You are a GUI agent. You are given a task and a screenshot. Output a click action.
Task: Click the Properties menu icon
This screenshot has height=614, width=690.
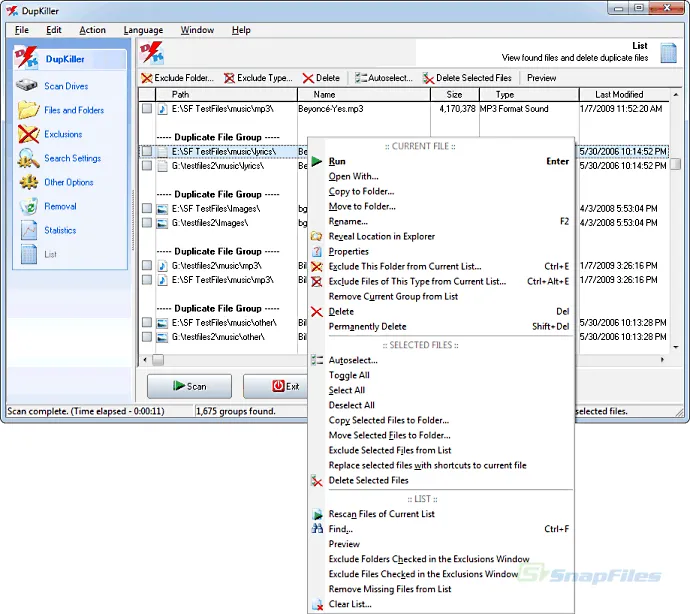pyautogui.click(x=317, y=251)
